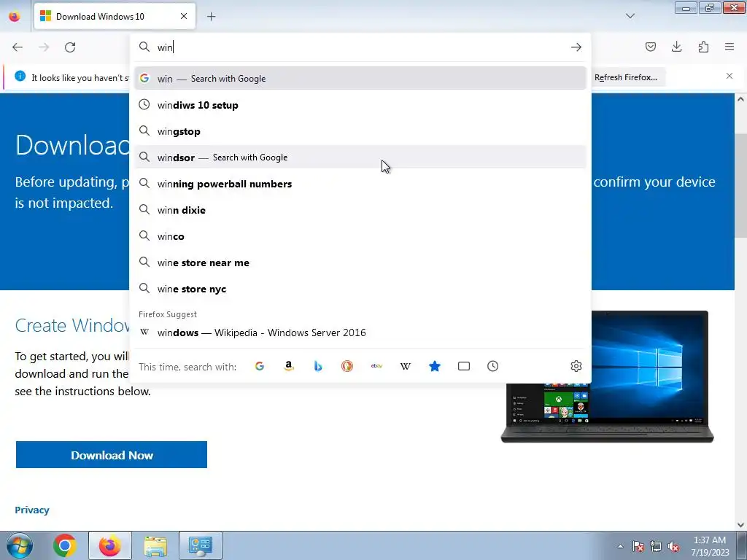Click the laptop Windows 10 image
The height and width of the screenshot is (560, 747).
[607, 376]
